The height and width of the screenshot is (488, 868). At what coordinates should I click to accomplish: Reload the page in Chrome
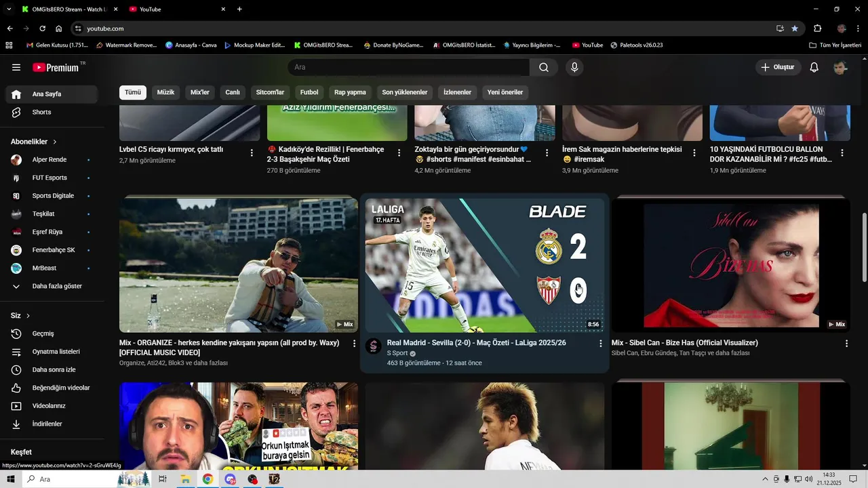(x=42, y=28)
